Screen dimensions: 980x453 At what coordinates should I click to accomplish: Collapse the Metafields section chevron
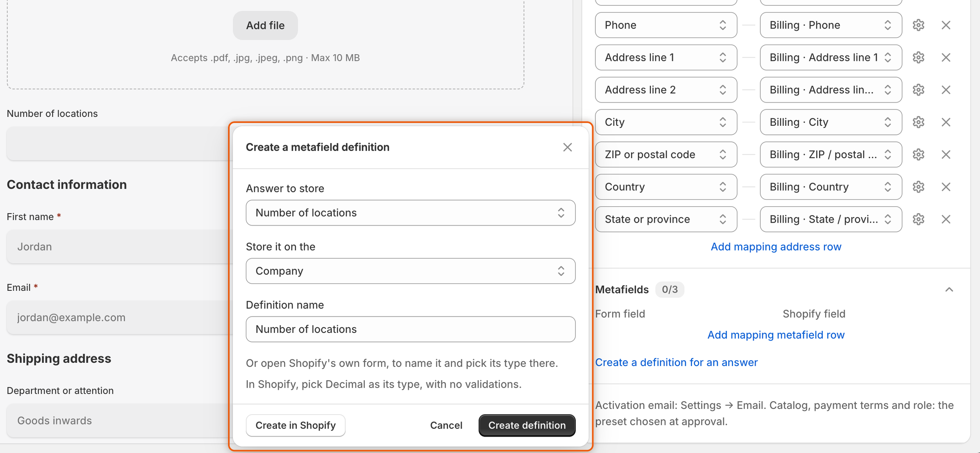point(949,289)
